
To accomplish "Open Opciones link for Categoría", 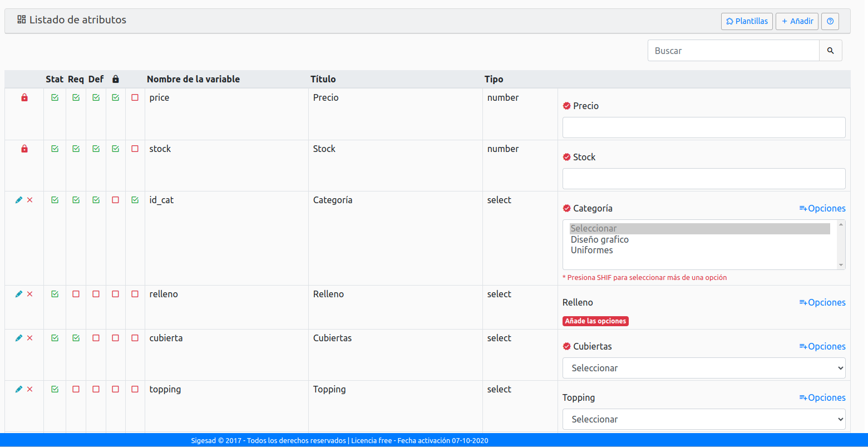I will (822, 208).
